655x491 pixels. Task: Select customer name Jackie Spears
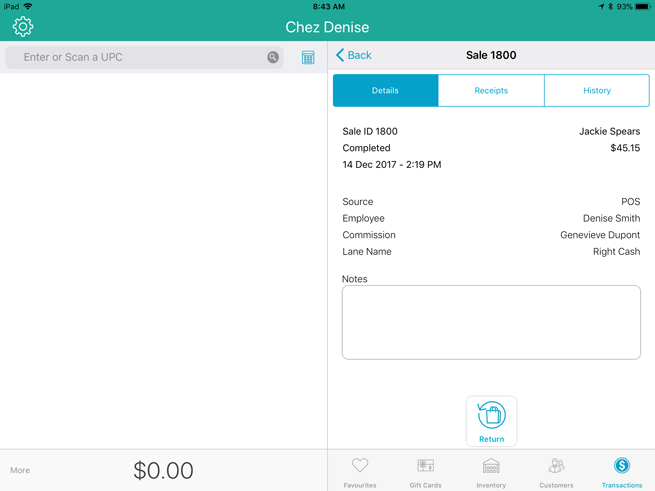(609, 131)
